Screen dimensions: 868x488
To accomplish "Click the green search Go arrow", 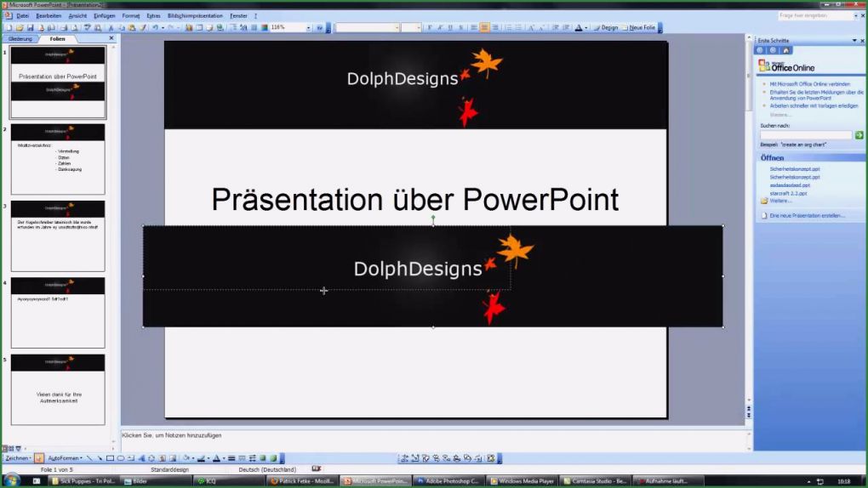I will pyautogui.click(x=859, y=135).
